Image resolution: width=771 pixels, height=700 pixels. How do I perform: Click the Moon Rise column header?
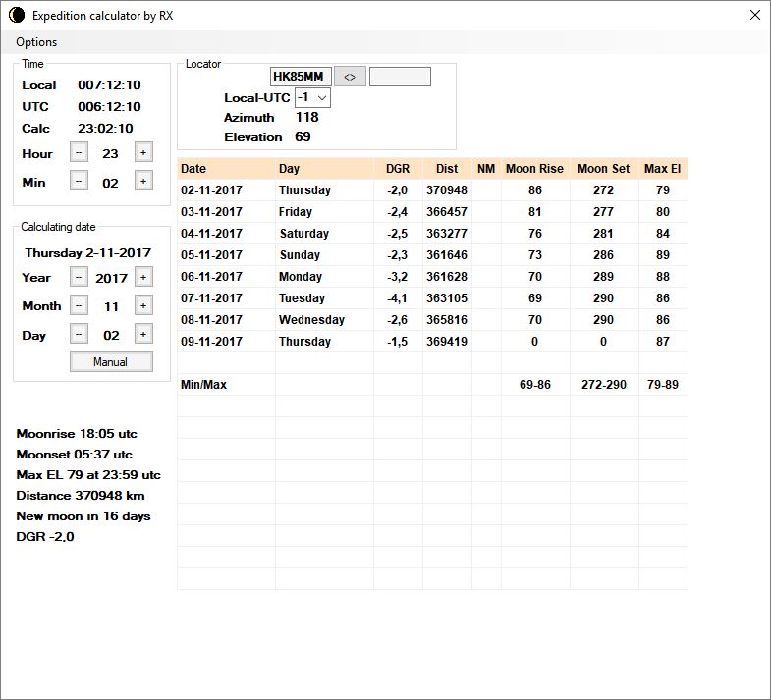(534, 169)
